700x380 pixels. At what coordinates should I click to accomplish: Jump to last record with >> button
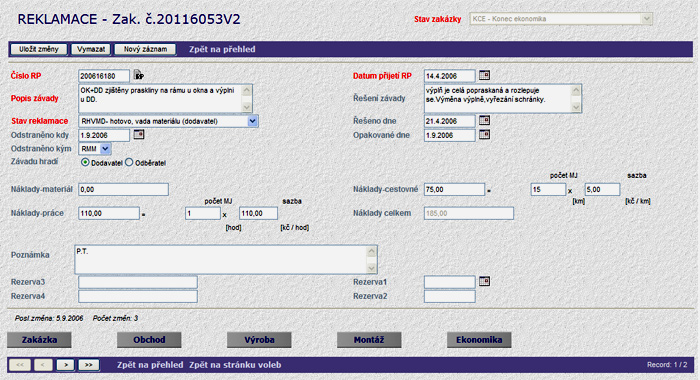(88, 365)
